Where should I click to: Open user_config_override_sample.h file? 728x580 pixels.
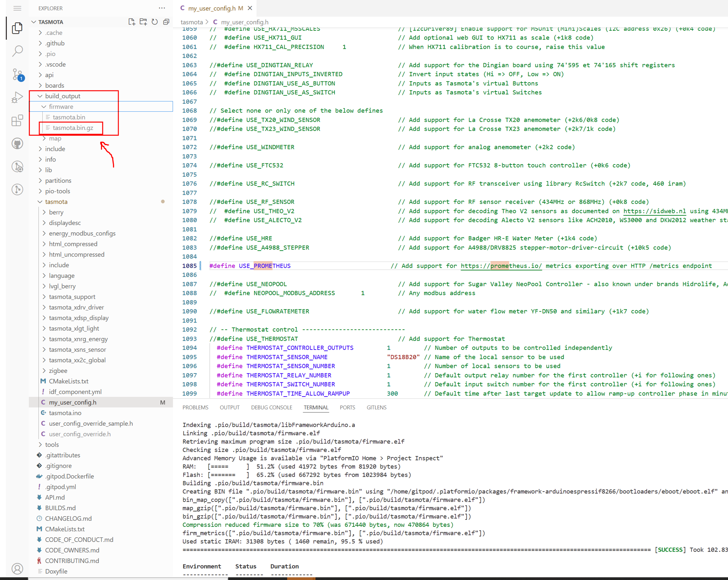(91, 423)
